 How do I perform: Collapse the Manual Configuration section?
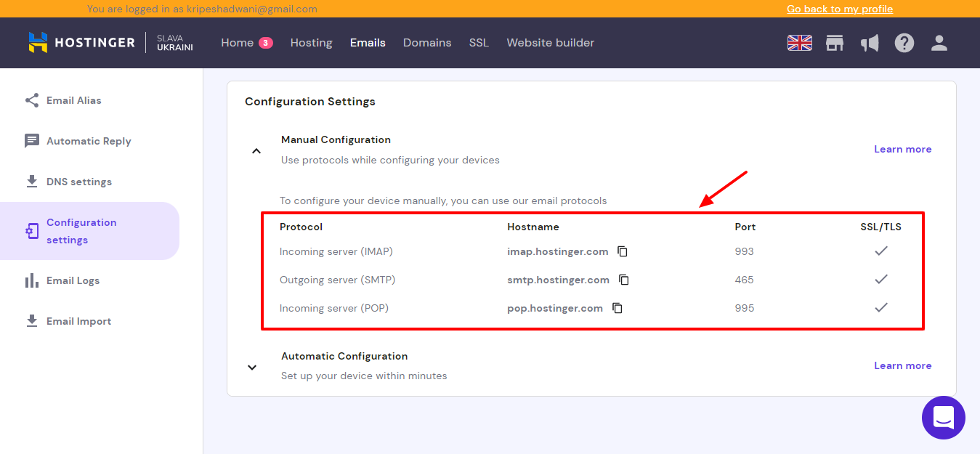tap(256, 150)
